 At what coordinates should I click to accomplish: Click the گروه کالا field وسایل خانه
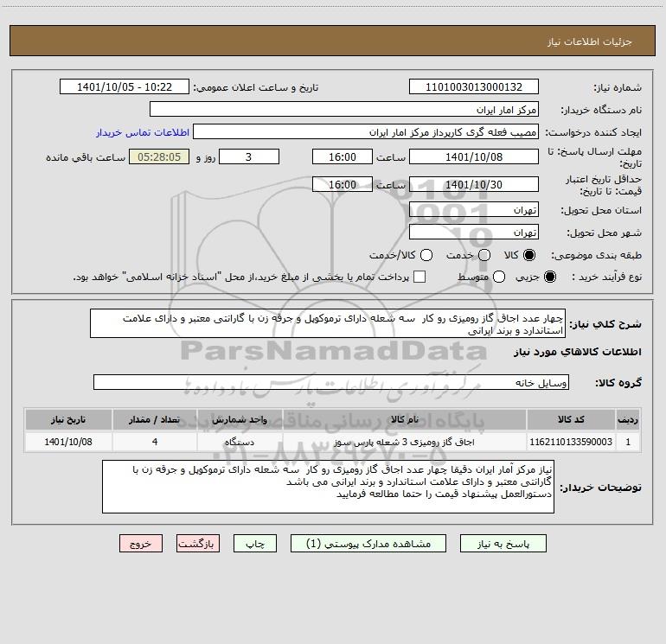331,382
